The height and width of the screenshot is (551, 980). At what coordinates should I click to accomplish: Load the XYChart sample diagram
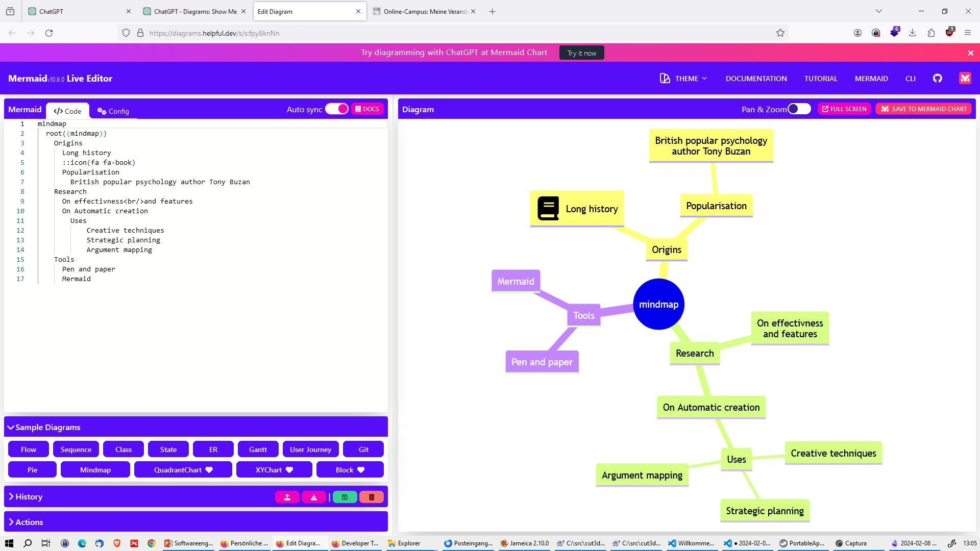tap(274, 470)
